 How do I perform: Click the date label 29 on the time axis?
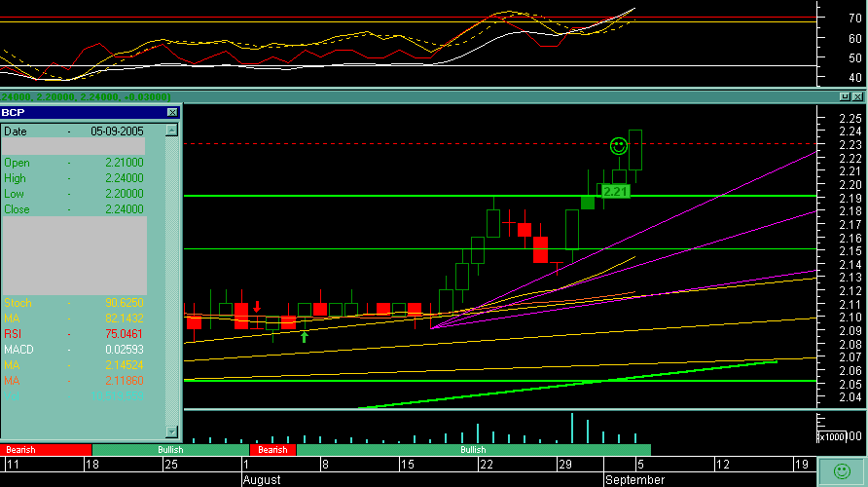coord(564,465)
